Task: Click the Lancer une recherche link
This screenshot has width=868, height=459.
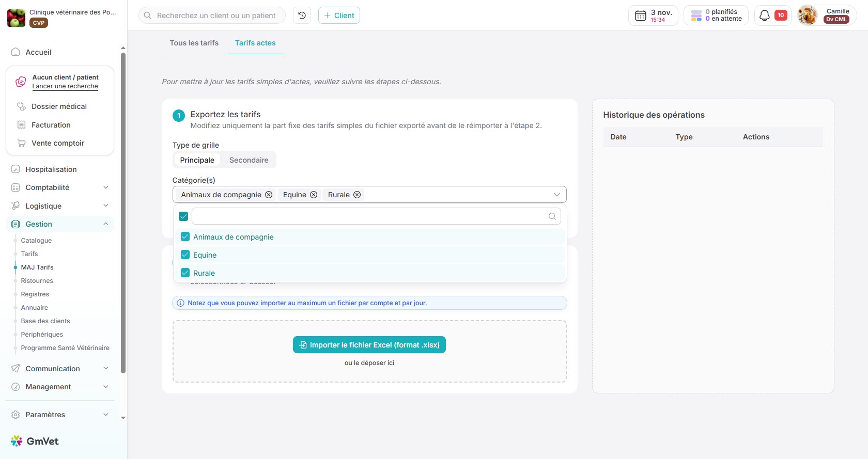Action: click(65, 86)
